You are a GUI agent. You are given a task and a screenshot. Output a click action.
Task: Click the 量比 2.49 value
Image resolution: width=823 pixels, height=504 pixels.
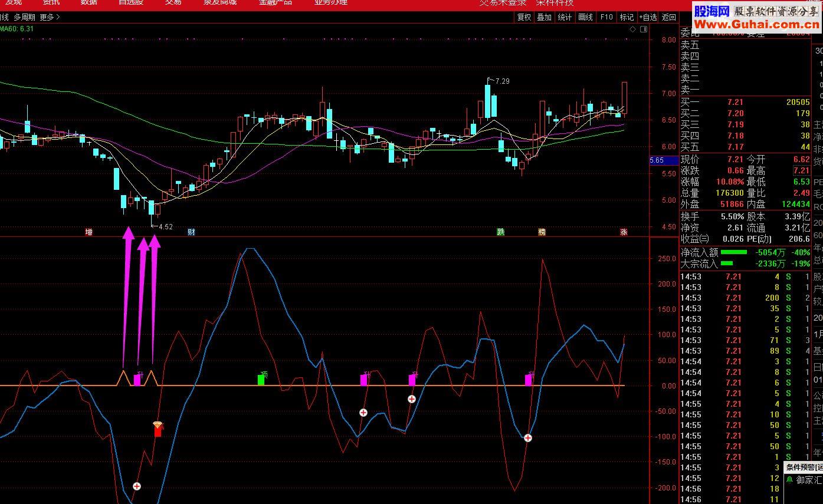(802, 193)
